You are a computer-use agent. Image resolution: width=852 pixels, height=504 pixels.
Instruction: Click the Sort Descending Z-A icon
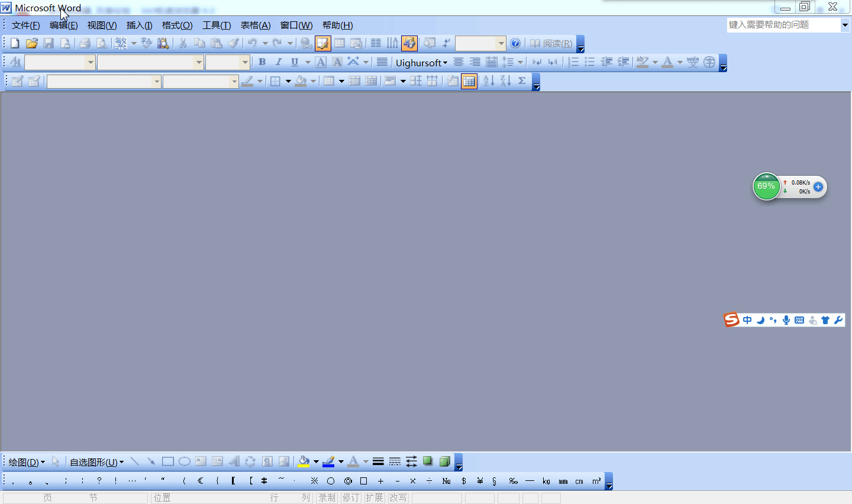(x=505, y=81)
